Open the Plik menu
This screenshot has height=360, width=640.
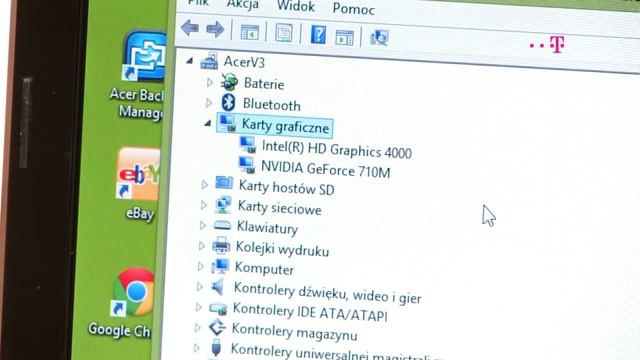coord(199,3)
